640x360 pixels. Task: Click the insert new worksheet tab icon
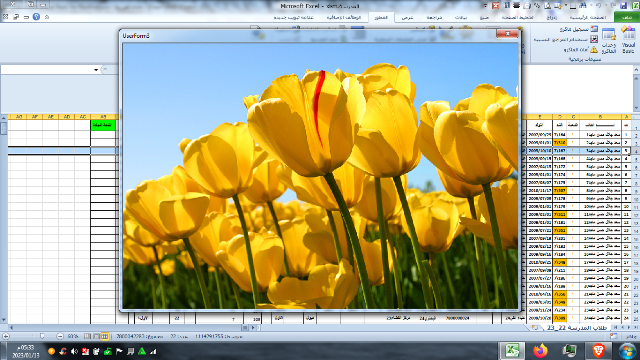tap(535, 328)
